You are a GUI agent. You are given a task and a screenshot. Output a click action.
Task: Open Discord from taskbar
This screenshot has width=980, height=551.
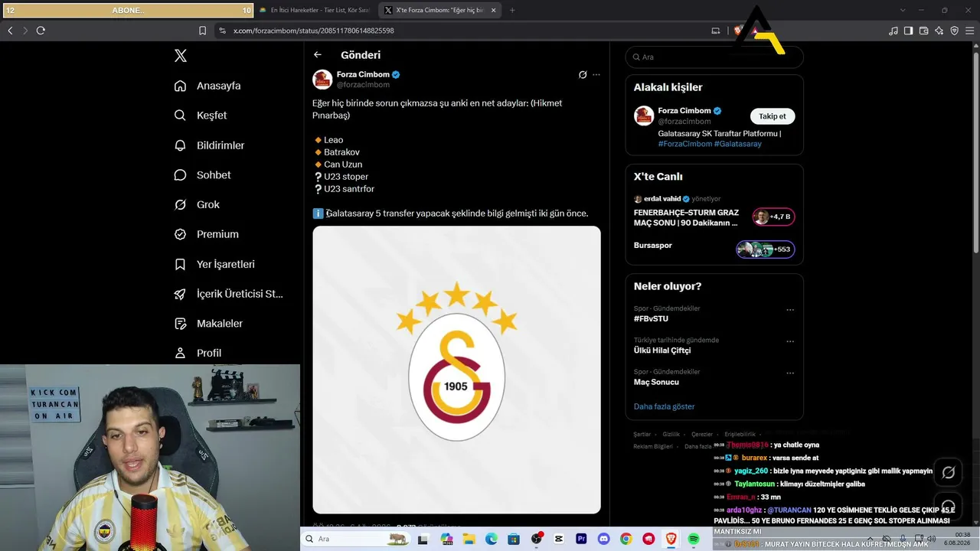604,539
